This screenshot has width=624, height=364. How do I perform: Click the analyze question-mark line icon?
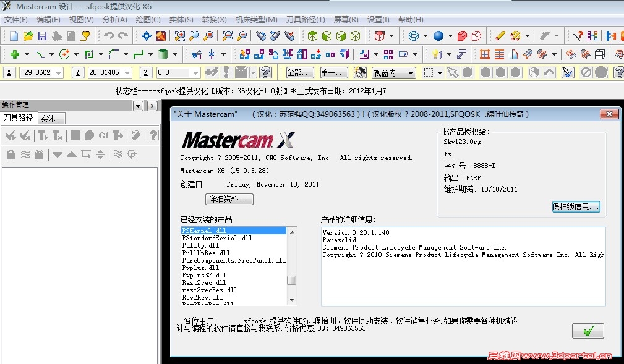578,36
